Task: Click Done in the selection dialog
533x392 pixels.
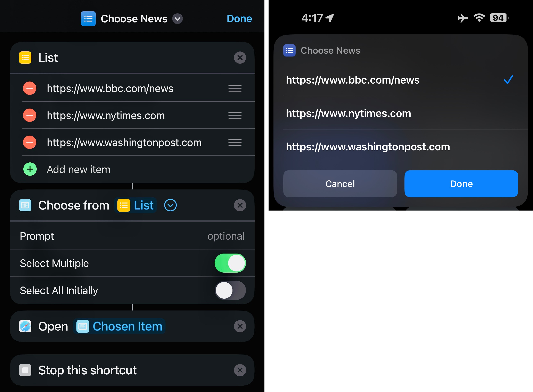Action: [x=461, y=184]
